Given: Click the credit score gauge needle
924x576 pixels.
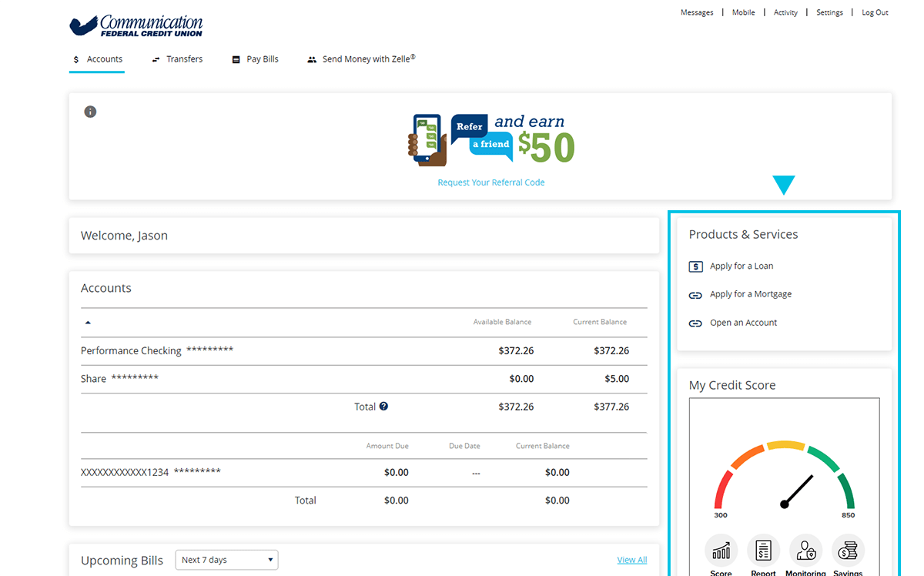Looking at the screenshot, I should click(x=797, y=489).
